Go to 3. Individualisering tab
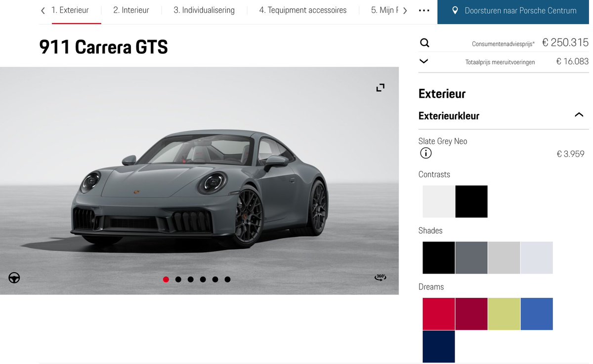Screen dimensions: 593x364 click(x=204, y=10)
